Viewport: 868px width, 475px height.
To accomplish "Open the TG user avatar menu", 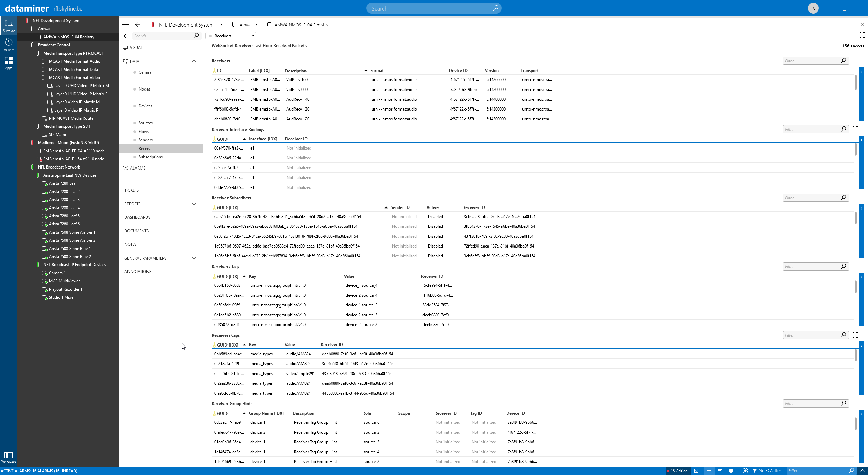I will [813, 8].
